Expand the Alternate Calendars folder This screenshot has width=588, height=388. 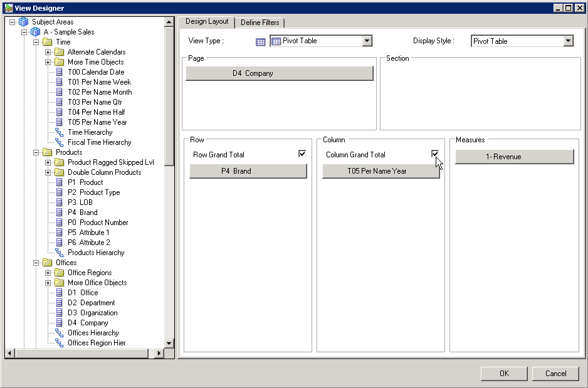tap(49, 51)
